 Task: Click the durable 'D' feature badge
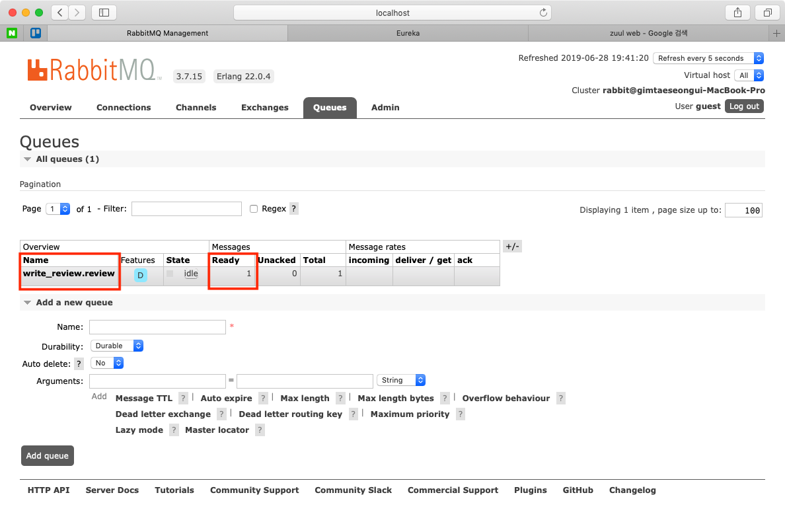[141, 275]
